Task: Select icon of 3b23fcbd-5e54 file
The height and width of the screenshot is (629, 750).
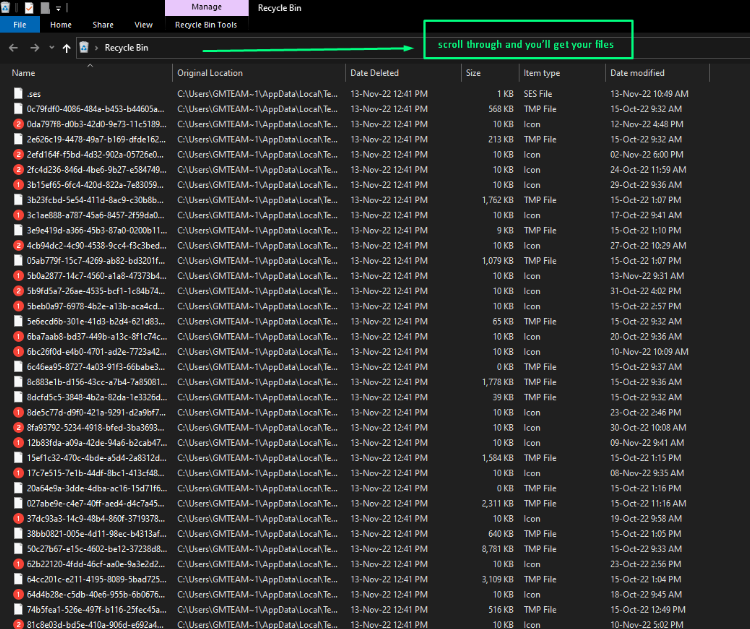Action: [x=18, y=200]
